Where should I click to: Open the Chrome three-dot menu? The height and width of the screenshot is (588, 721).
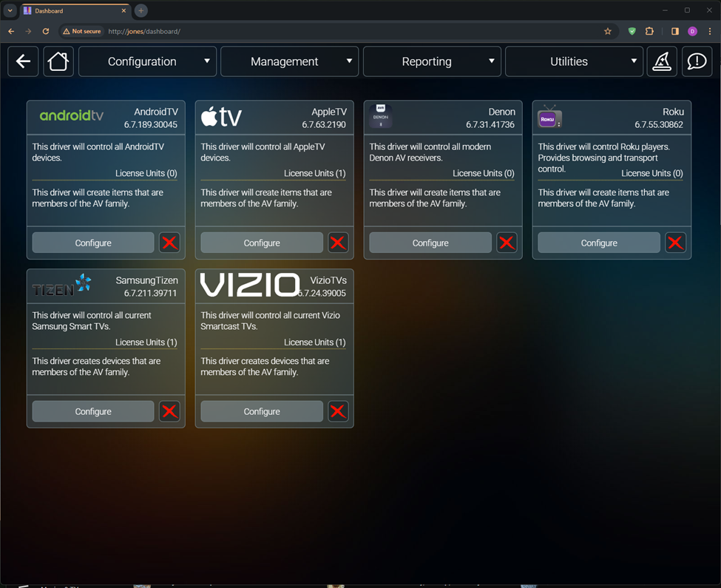710,31
